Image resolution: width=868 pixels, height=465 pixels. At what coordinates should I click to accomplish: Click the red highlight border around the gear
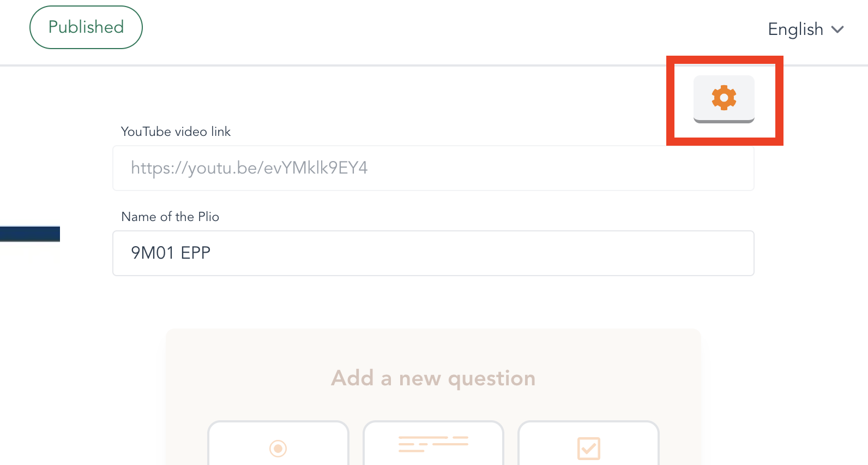(671, 101)
